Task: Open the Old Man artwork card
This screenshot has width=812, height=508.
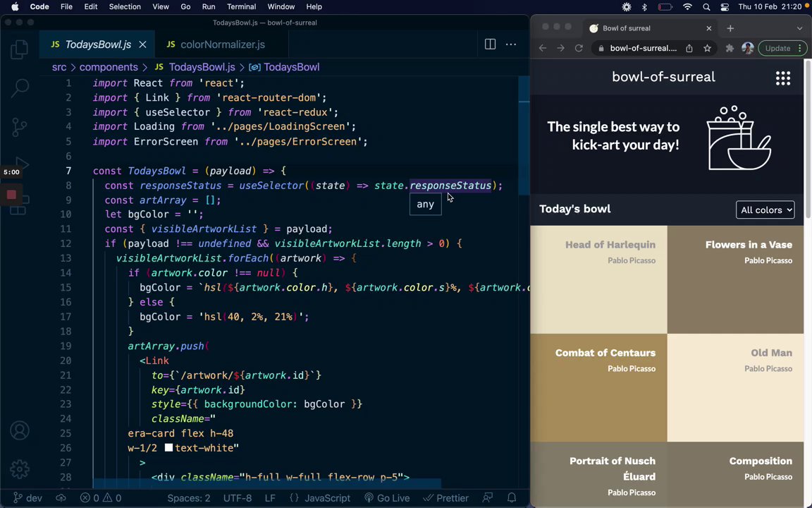Action: click(735, 388)
